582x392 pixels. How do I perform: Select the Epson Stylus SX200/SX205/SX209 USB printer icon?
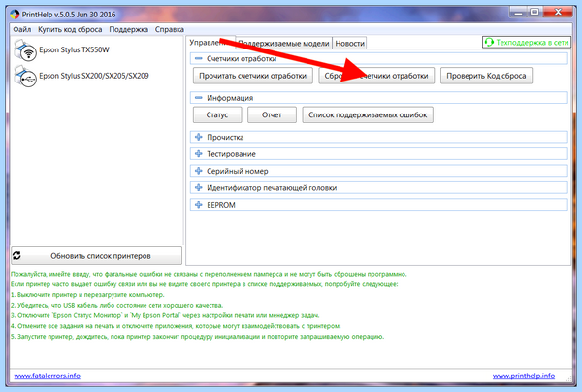[x=25, y=76]
